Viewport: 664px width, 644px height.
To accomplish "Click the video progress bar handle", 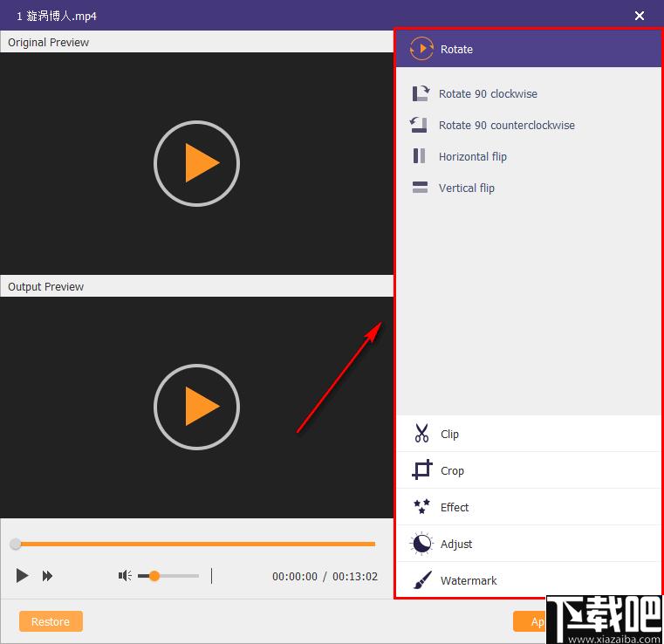I will 16,544.
